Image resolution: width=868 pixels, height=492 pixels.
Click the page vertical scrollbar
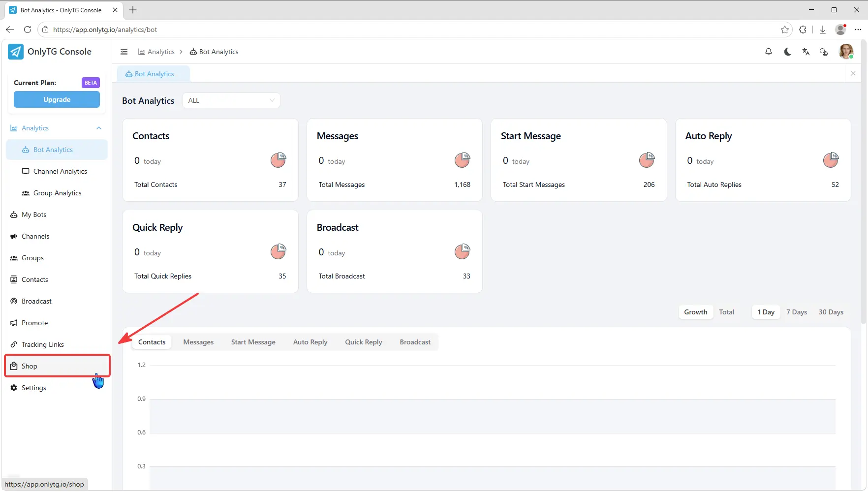tap(864, 182)
